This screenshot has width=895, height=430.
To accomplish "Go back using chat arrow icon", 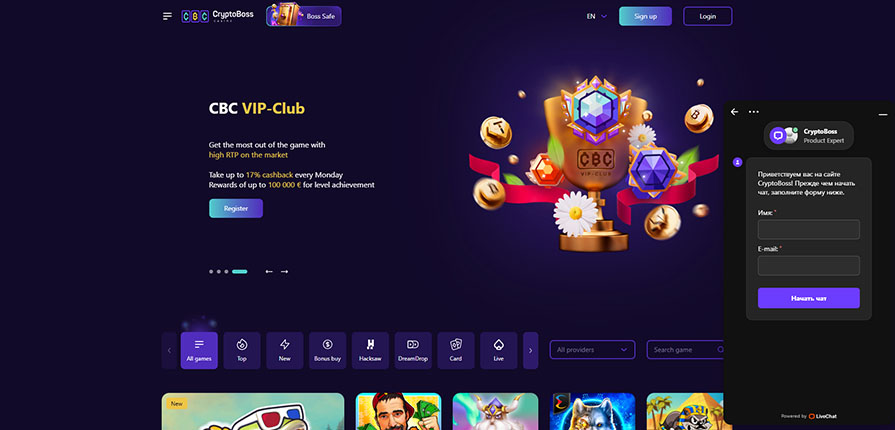I will click(x=735, y=112).
